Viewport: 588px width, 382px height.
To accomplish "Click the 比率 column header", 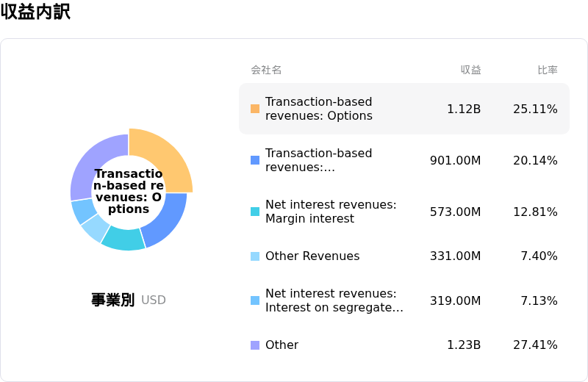I will (x=548, y=70).
